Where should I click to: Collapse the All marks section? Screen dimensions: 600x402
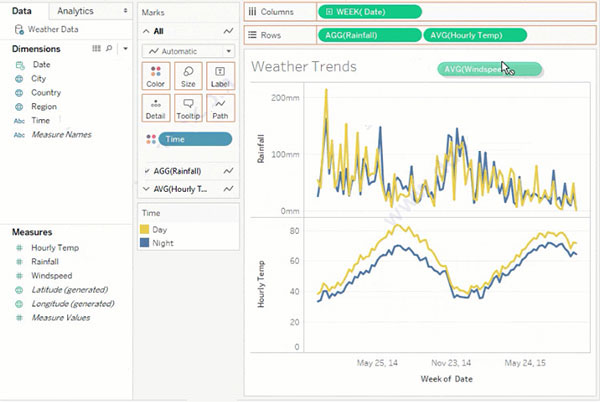148,31
